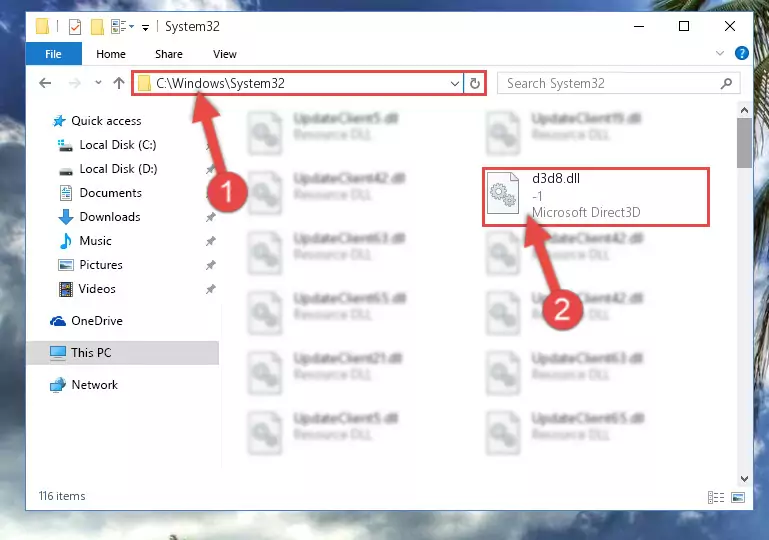Screen dimensions: 769x540
Task: Click the Quick access star icon
Action: pos(59,121)
